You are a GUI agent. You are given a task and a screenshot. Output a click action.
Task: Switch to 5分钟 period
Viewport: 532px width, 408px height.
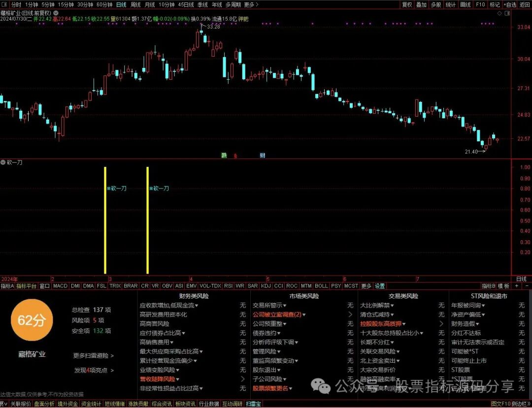(48, 5)
